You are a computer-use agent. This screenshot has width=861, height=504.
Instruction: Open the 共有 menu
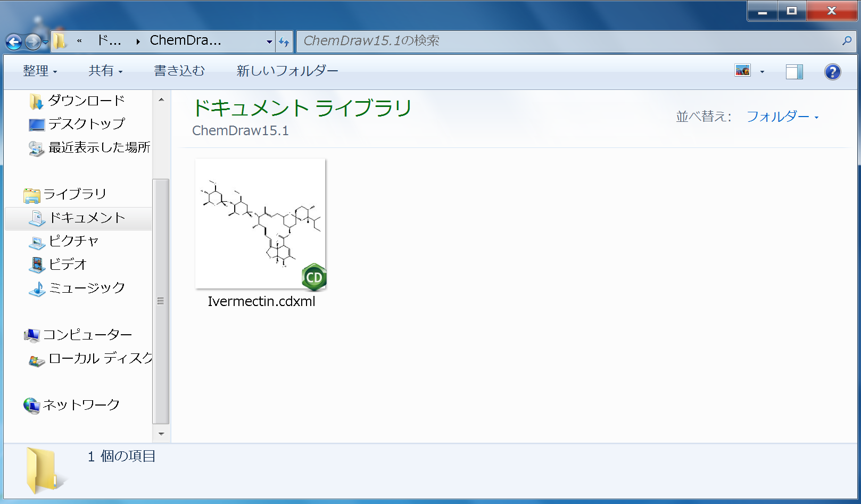click(x=105, y=71)
